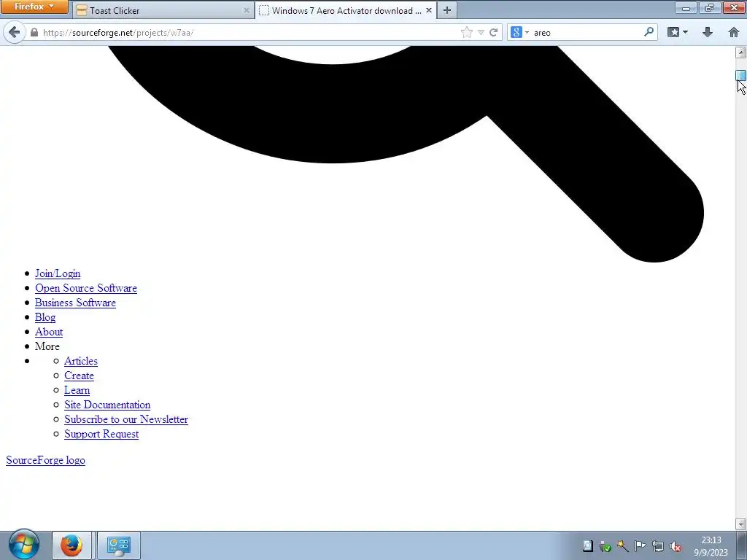747x560 pixels.
Task: Open the Business Software link
Action: [x=75, y=303]
